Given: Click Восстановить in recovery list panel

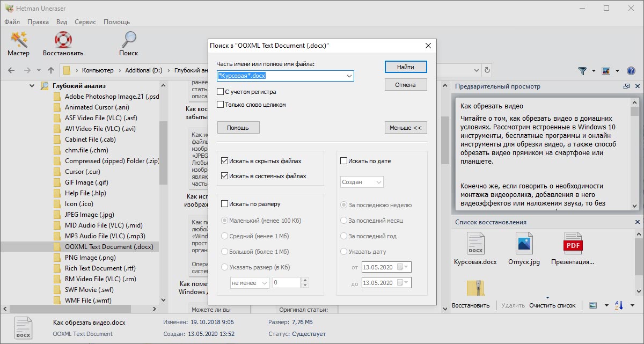Looking at the screenshot, I should (x=471, y=305).
